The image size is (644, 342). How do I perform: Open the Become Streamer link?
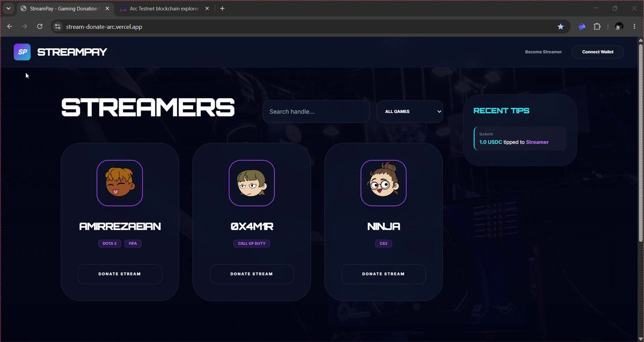click(543, 52)
